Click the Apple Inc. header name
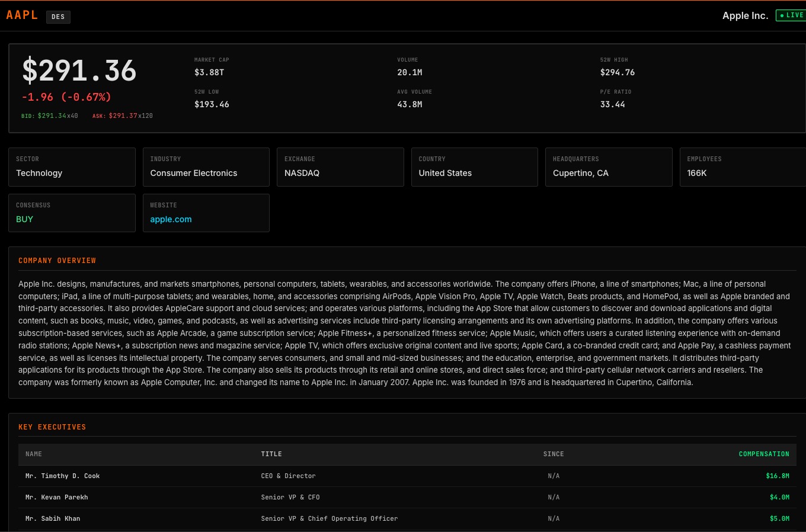806x532 pixels. [x=745, y=16]
